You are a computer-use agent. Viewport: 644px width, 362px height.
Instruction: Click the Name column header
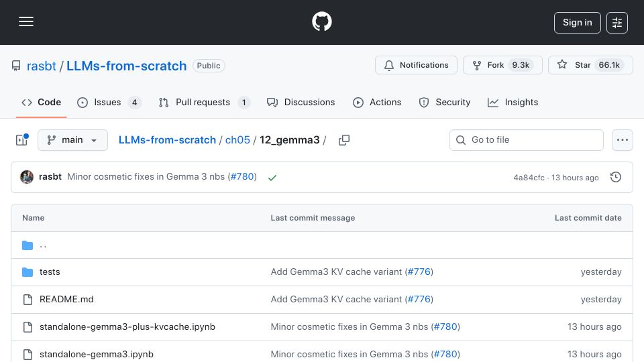point(34,218)
